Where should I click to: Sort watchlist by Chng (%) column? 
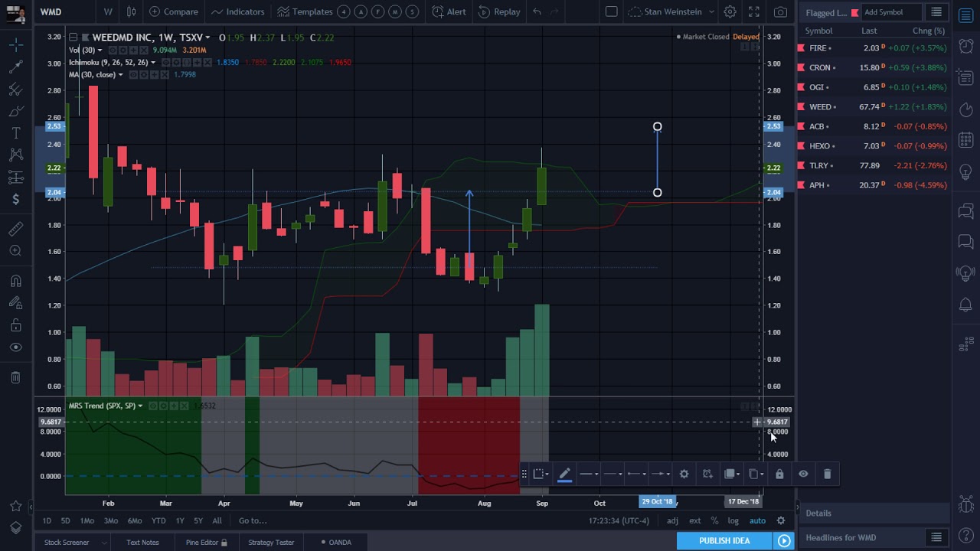(929, 31)
